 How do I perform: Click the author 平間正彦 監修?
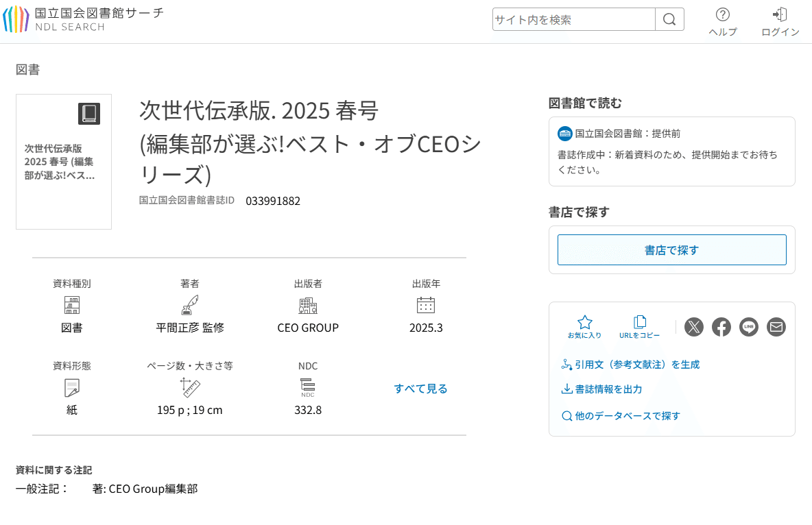[190, 328]
